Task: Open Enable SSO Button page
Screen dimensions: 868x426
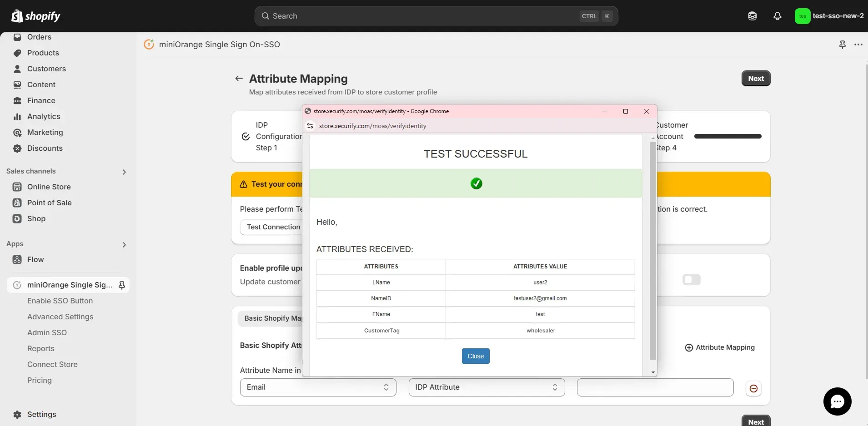Action: [x=60, y=301]
